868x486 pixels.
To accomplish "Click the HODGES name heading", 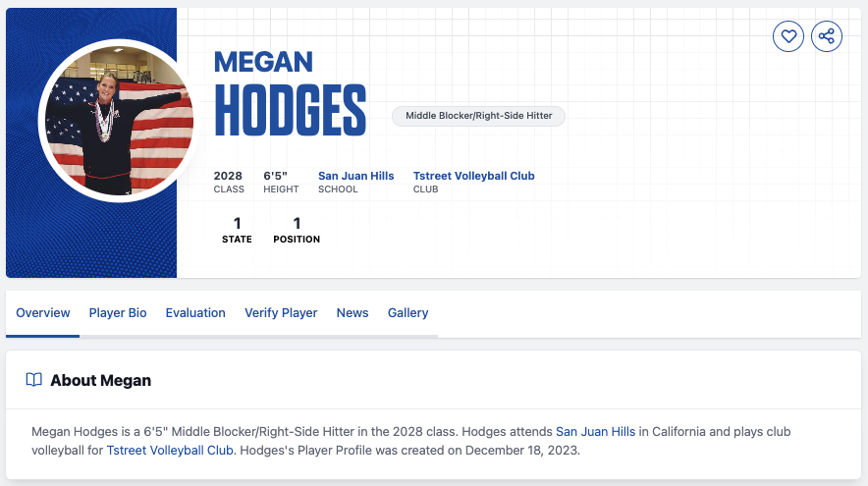I will click(x=290, y=111).
